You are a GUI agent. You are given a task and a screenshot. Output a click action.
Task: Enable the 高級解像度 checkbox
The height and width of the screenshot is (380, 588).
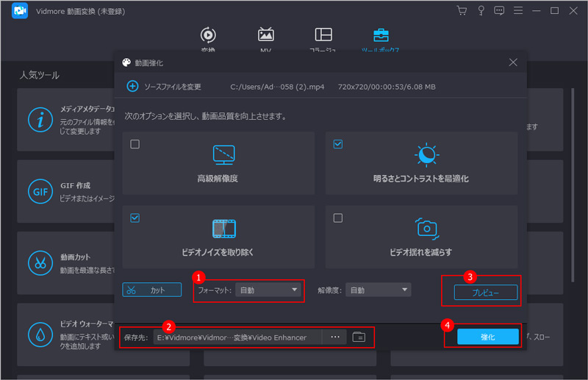click(x=135, y=144)
